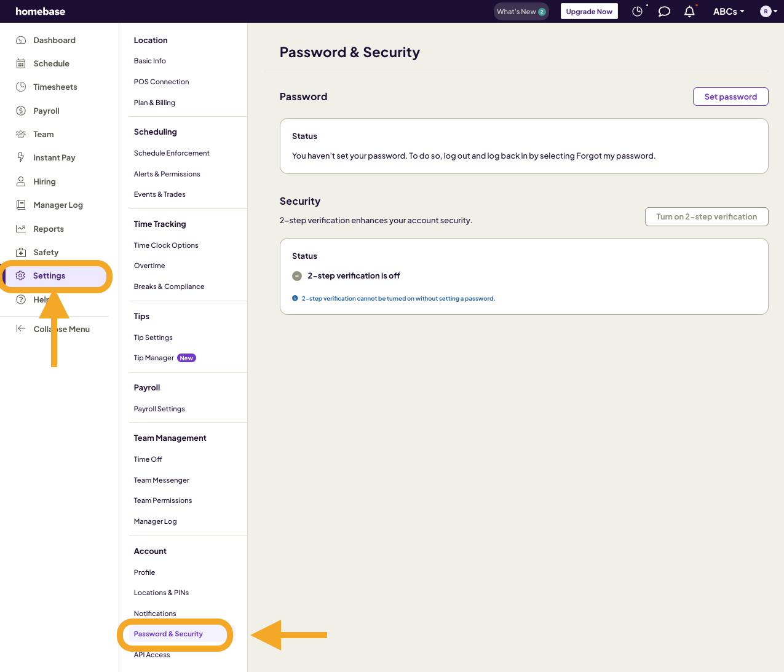Open Tip Manager settings
This screenshot has height=672, width=784.
[153, 357]
